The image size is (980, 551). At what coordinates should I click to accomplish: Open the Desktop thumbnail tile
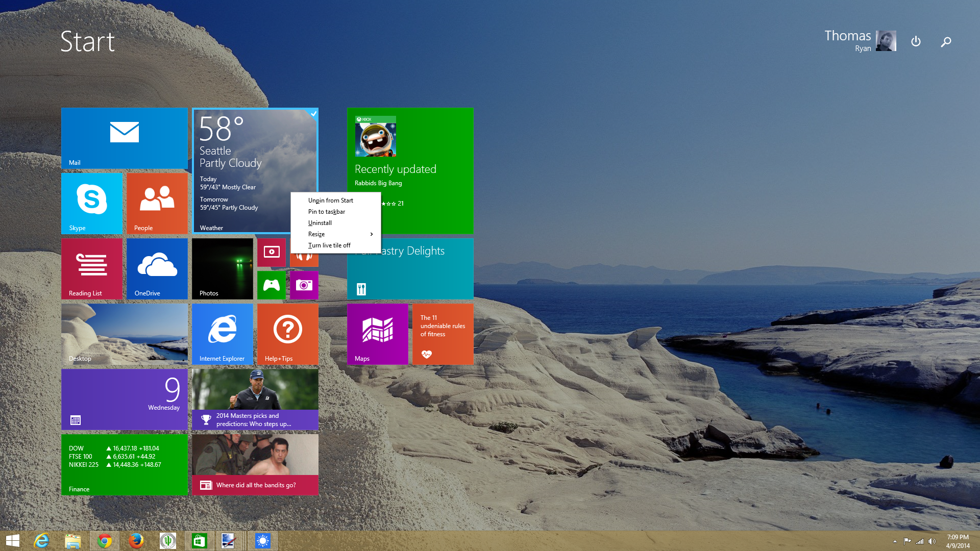(124, 334)
